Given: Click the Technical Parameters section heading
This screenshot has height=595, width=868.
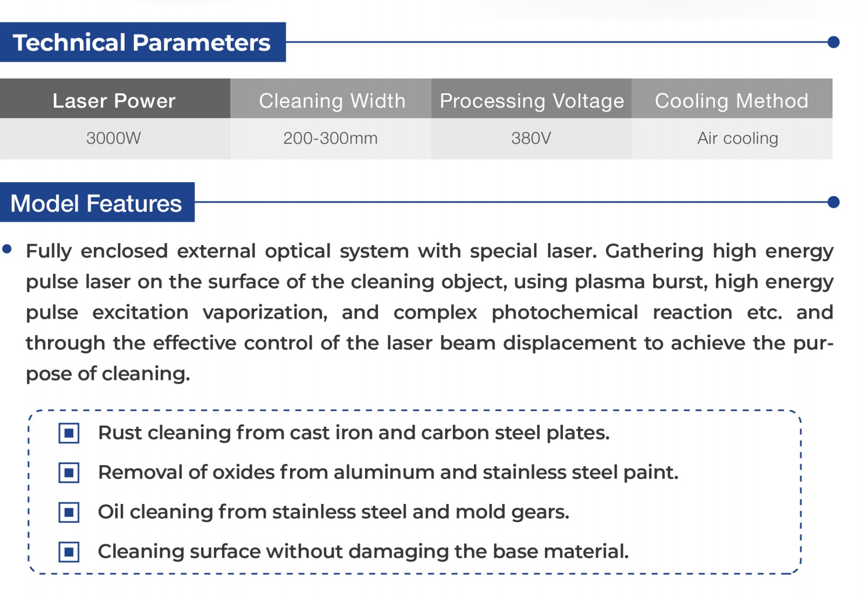Looking at the screenshot, I should click(x=142, y=42).
